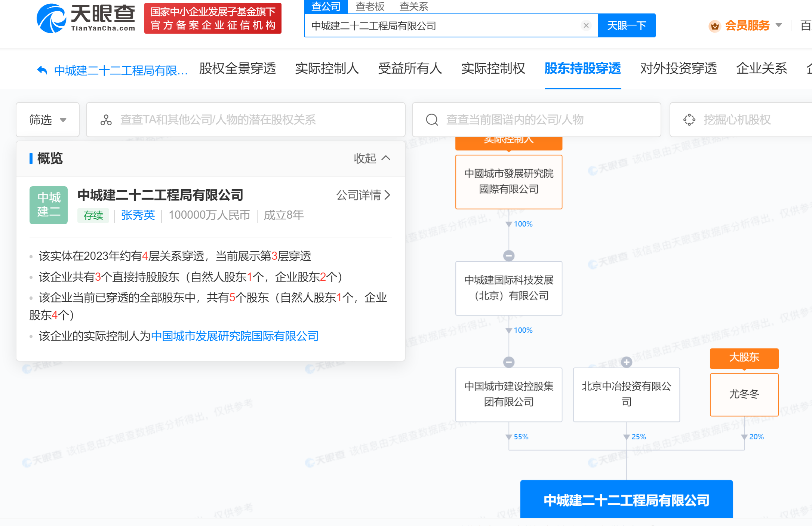Open the 受益所有人 tab
This screenshot has width=812, height=526.
point(410,68)
